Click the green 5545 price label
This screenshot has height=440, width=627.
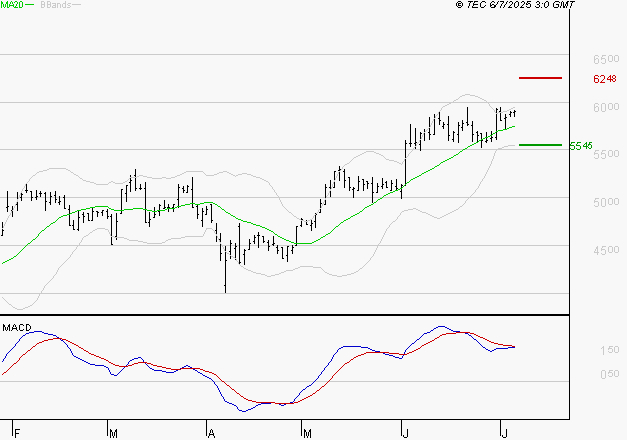click(580, 146)
